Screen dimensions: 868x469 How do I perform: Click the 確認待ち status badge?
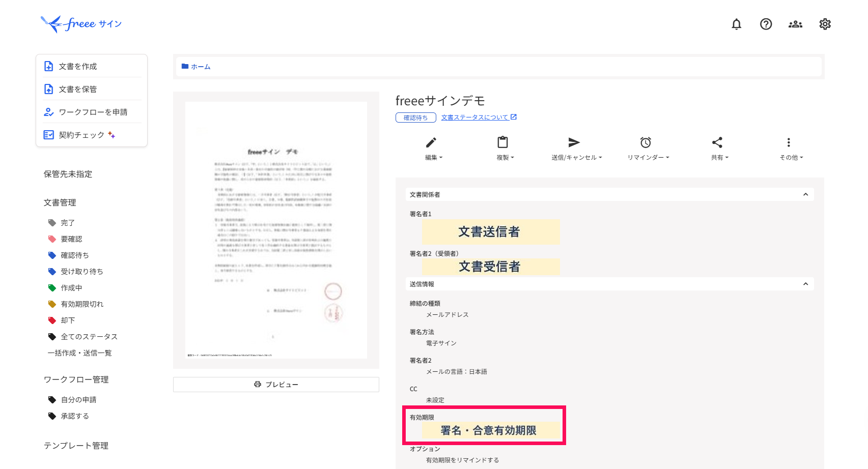pos(416,118)
